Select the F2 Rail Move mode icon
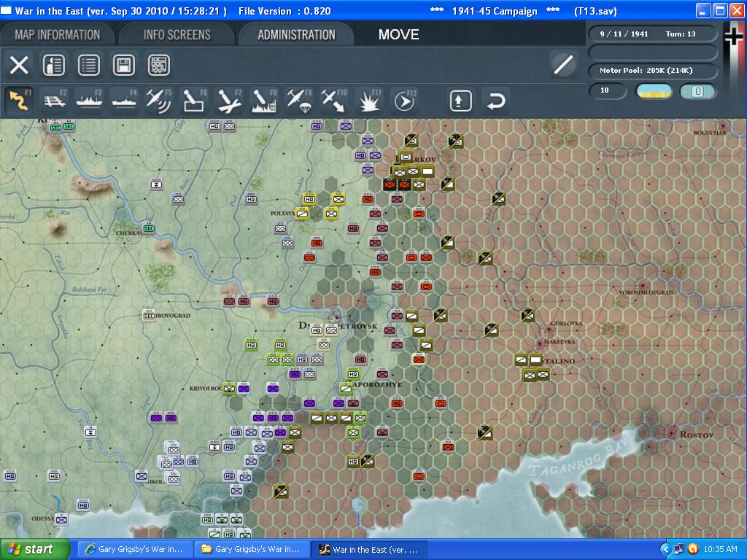This screenshot has width=747, height=560. [53, 101]
